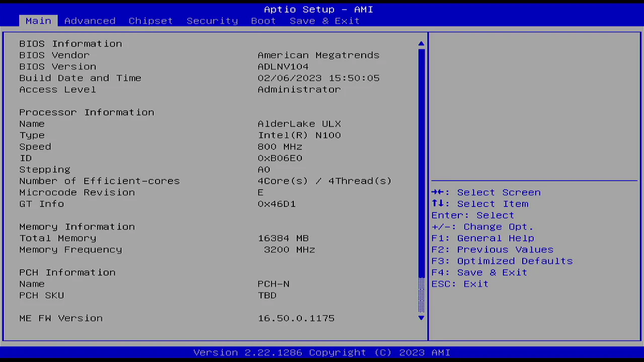Select the AlderLake ULX processor name
This screenshot has height=362, width=644.
coord(299,124)
